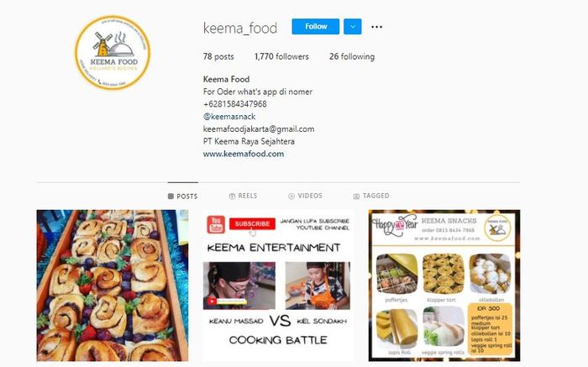
Task: Open the Keema Entertainment cooking battle post
Action: click(x=278, y=286)
